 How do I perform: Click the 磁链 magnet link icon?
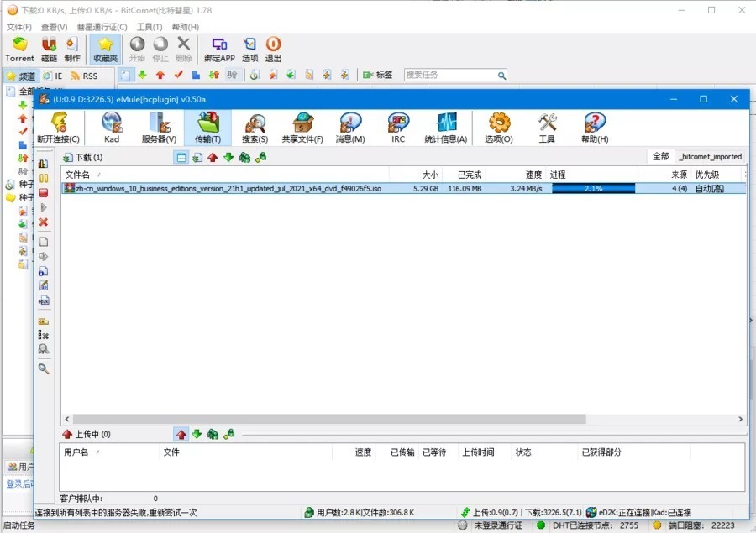49,50
